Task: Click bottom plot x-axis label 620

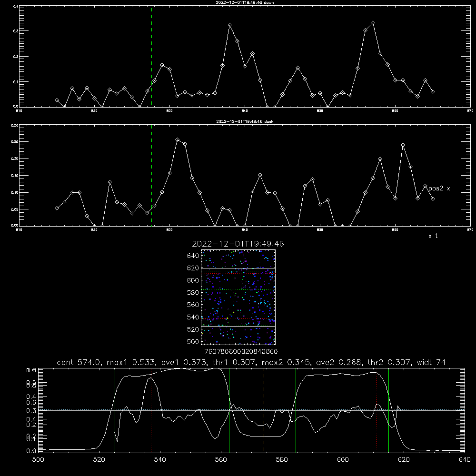Action: pos(404,460)
